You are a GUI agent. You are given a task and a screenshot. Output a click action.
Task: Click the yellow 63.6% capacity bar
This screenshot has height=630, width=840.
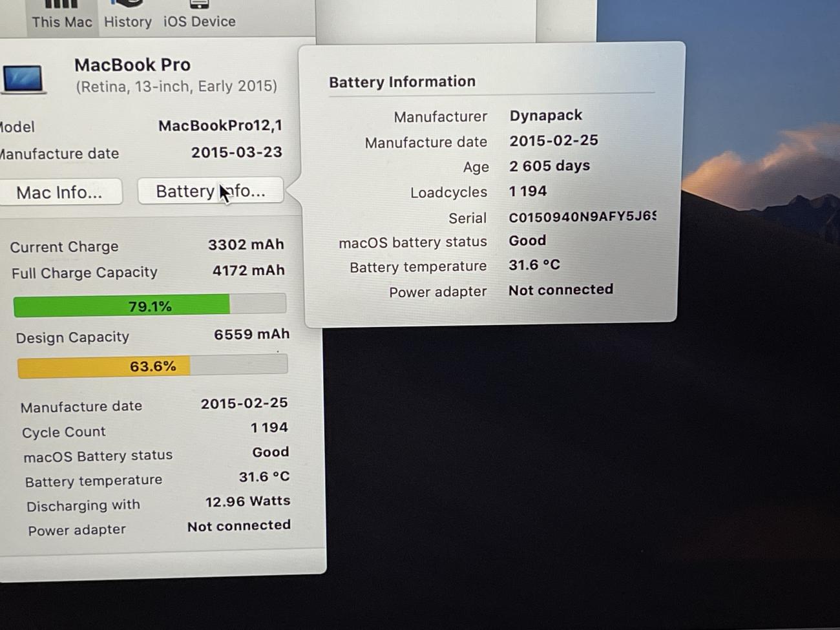pos(152,366)
